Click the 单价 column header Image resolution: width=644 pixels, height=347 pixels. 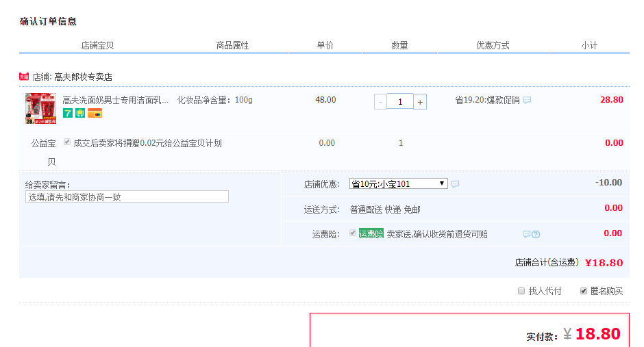pos(325,46)
